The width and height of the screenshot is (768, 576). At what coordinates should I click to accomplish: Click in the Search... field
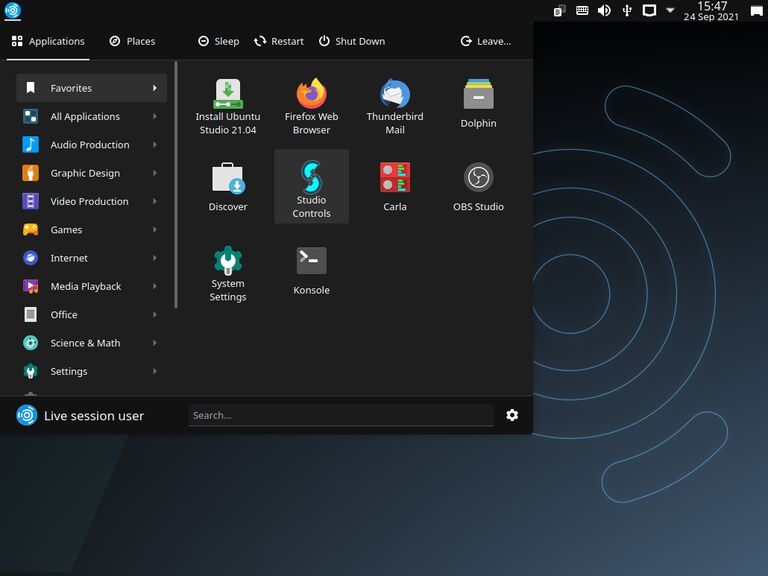tap(341, 415)
